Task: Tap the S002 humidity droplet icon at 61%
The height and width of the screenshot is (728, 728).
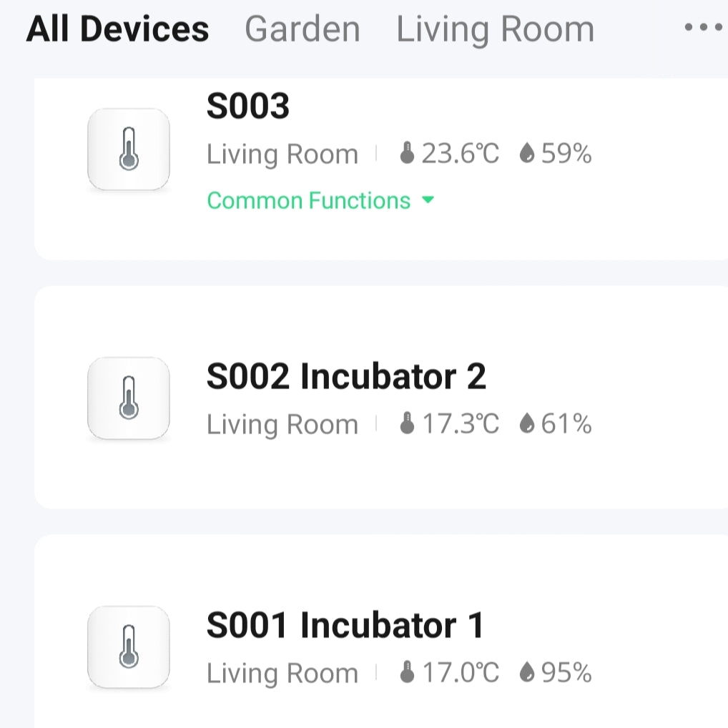Action: [x=527, y=424]
